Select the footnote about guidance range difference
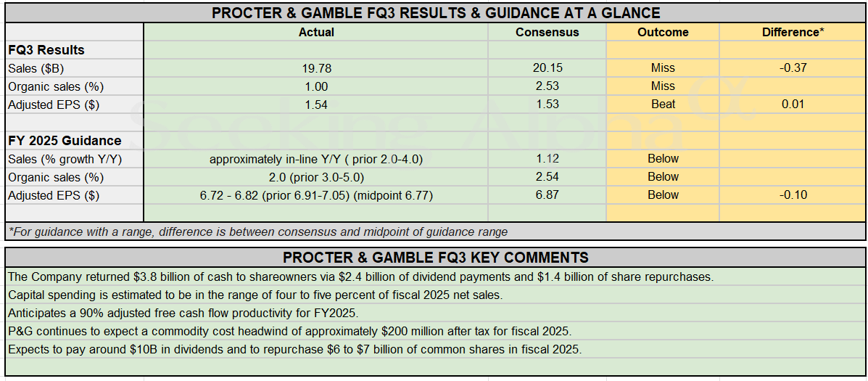The width and height of the screenshot is (868, 381). coord(258,232)
